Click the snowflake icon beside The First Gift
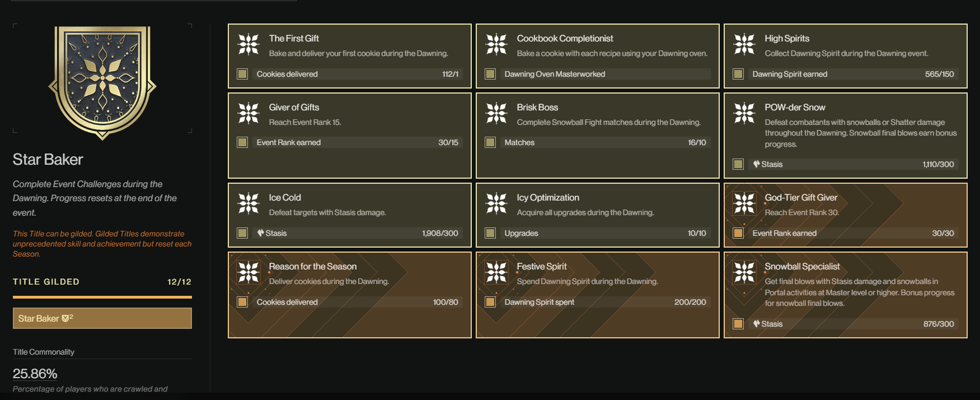980x400 pixels. 248,44
